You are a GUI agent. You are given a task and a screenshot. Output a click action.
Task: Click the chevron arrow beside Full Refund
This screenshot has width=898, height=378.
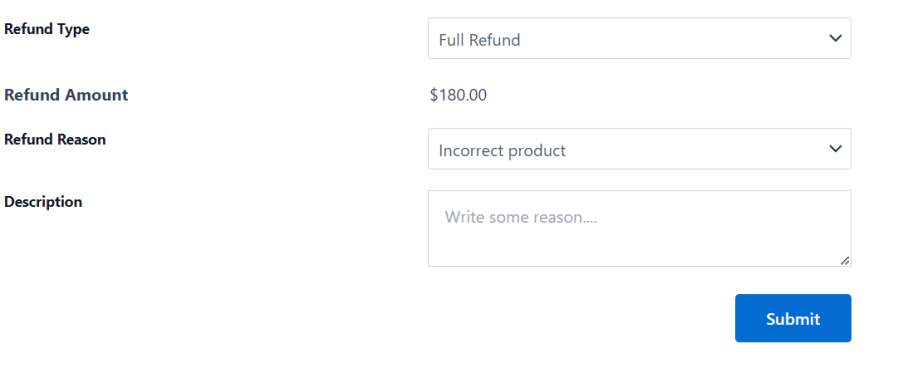coord(835,38)
